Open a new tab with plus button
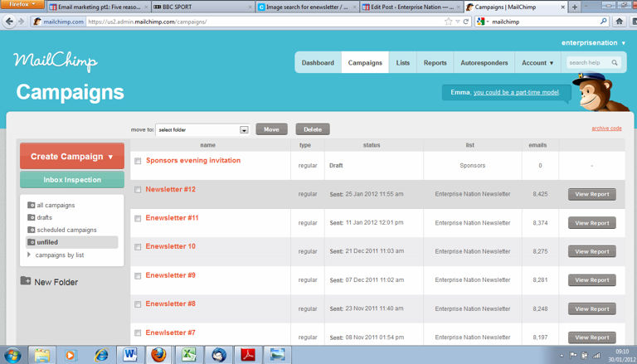The width and height of the screenshot is (637, 364). pyautogui.click(x=575, y=7)
